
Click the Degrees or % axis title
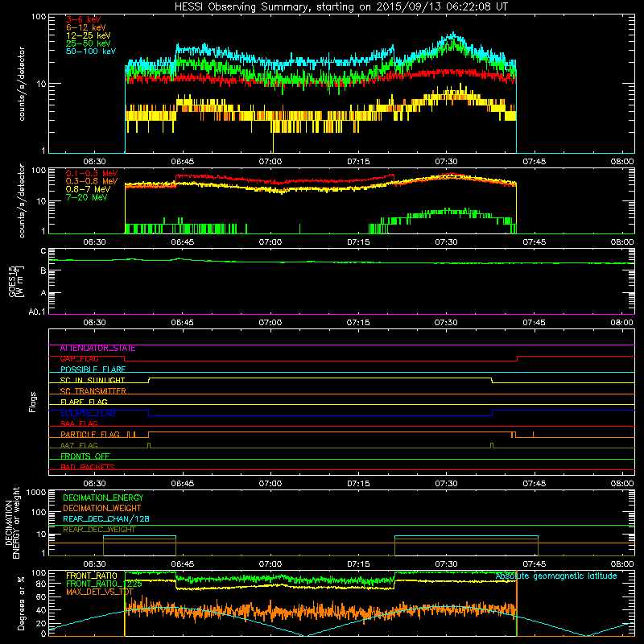coord(21,603)
